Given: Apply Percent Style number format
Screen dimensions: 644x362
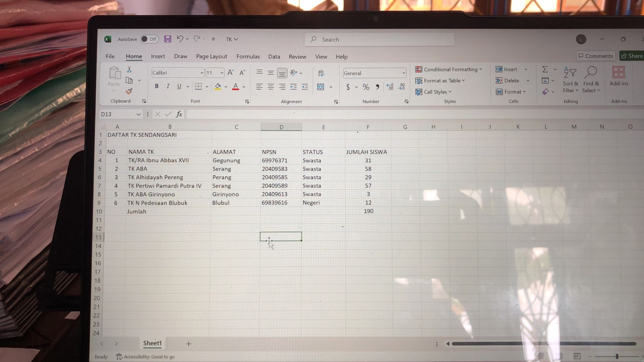Looking at the screenshot, I should point(366,87).
